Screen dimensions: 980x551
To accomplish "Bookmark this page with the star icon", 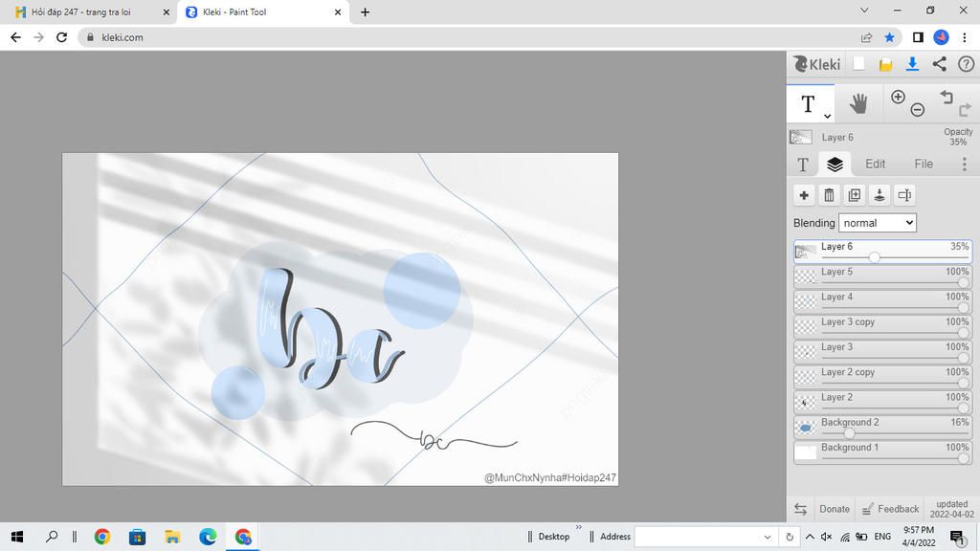I will (x=889, y=37).
